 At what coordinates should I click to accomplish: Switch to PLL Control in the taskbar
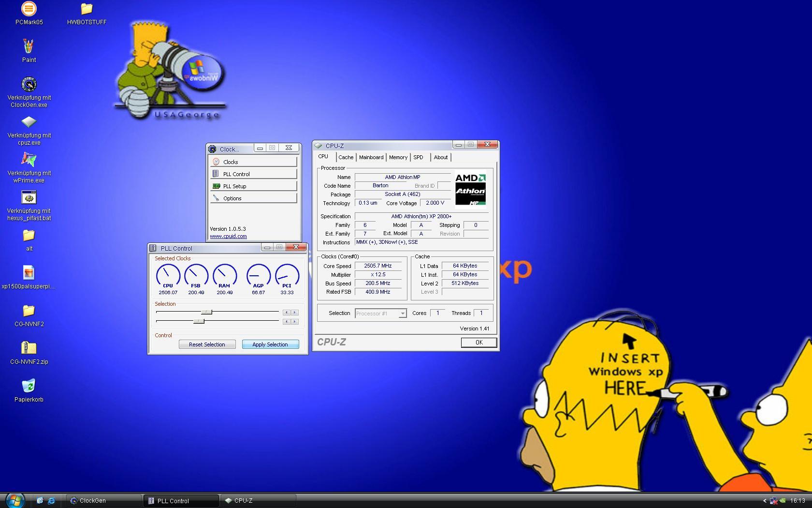tap(181, 501)
